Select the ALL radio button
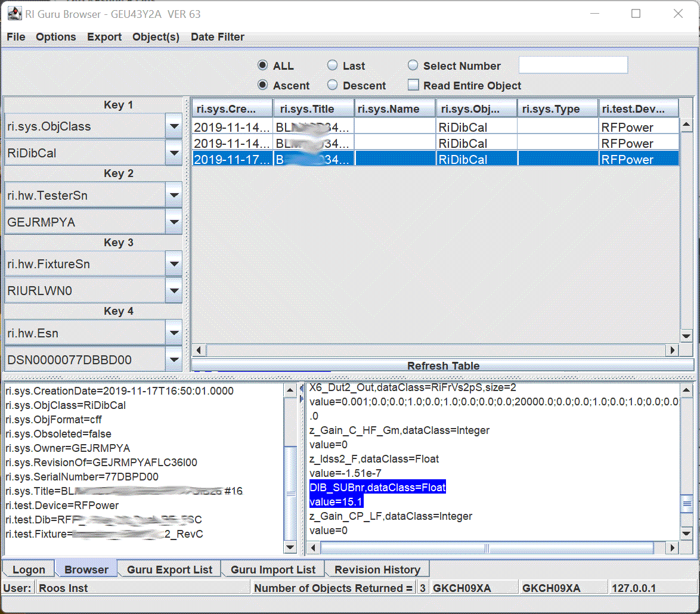This screenshot has width=700, height=614. [x=263, y=65]
